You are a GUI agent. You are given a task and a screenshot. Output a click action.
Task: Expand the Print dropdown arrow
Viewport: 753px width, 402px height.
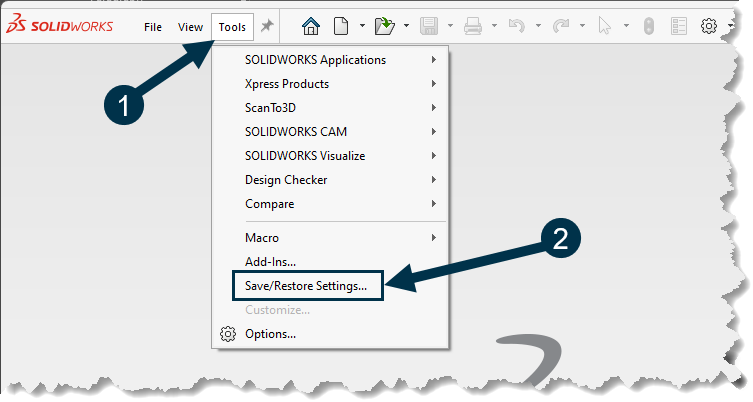(494, 26)
